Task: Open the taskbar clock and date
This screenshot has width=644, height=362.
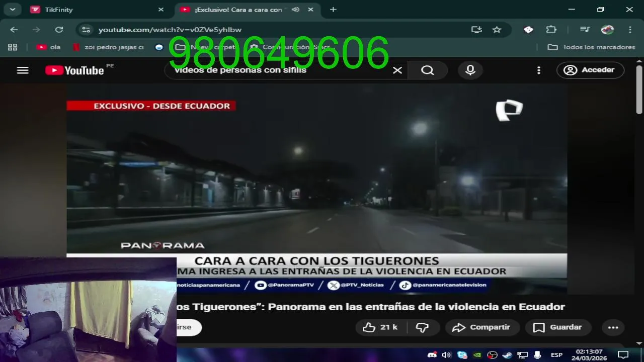Action: 589,355
